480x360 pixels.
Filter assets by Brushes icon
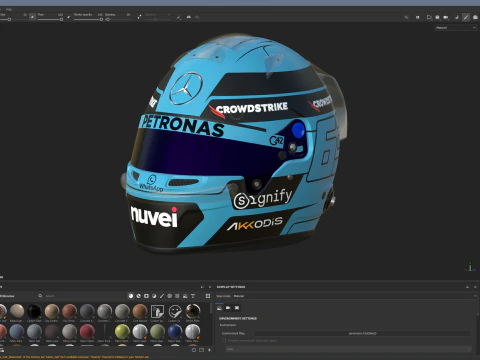click(162, 296)
